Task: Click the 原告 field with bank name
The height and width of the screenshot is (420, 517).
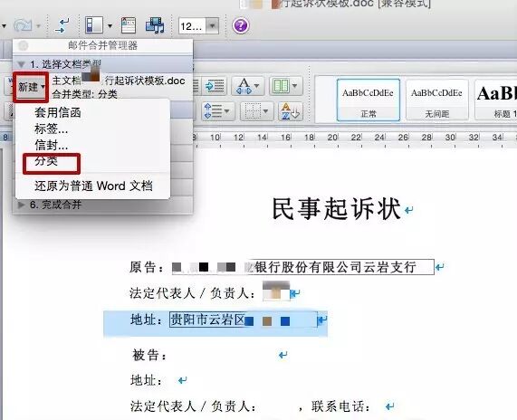Action: pos(302,267)
